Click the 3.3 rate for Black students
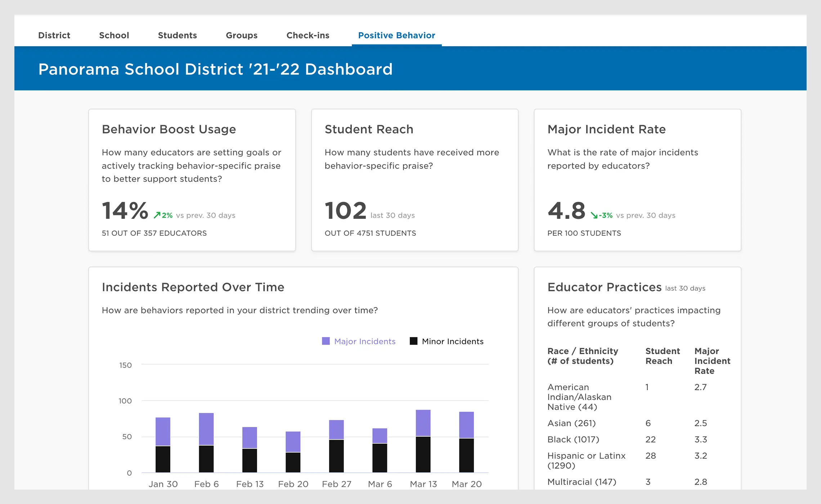 coord(701,440)
